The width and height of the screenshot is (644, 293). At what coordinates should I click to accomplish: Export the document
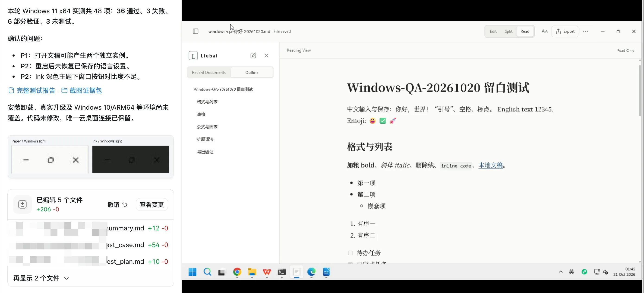565,31
